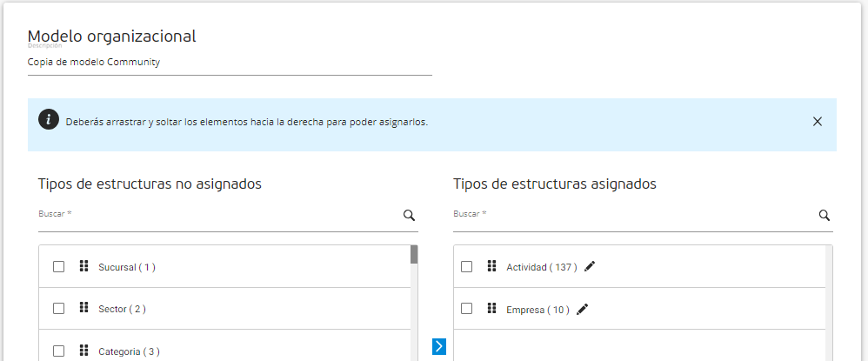868x361 pixels.
Task: Click the drag handle for Categoria
Action: tap(84, 351)
